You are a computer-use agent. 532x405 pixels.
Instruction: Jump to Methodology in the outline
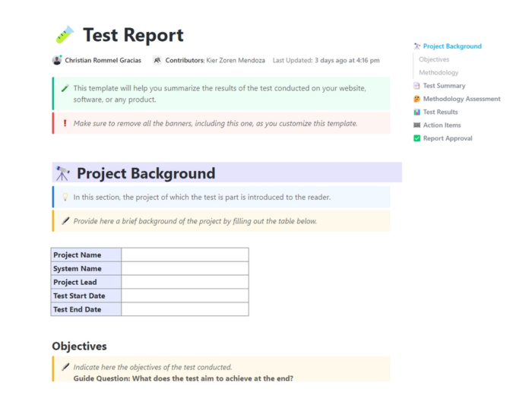(x=439, y=73)
